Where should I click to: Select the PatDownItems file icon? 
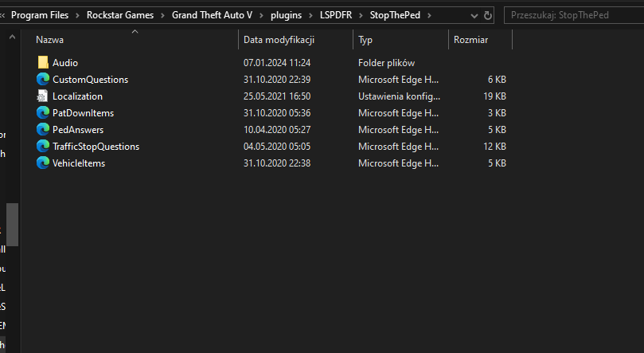pos(43,112)
